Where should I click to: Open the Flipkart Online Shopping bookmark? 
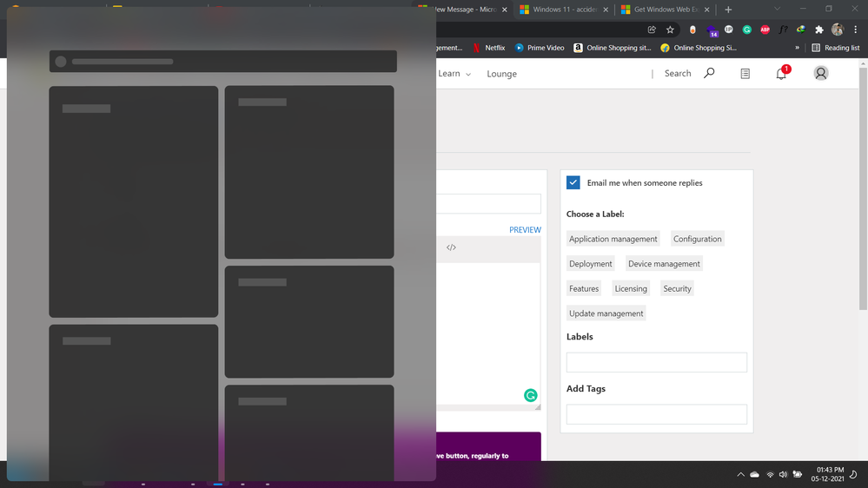pos(699,48)
